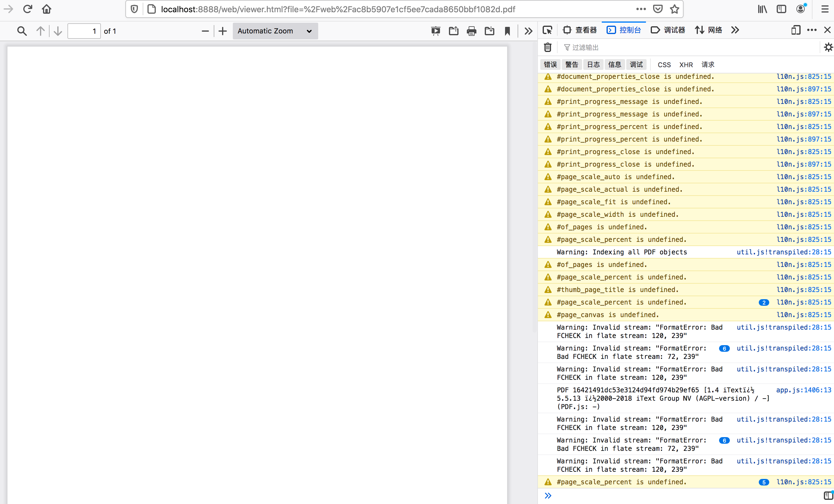This screenshot has width=834, height=504.
Task: Download the PDF file
Action: pos(490,31)
